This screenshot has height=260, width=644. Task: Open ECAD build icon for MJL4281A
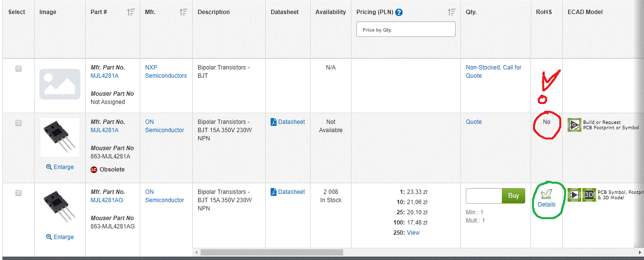[x=574, y=125]
